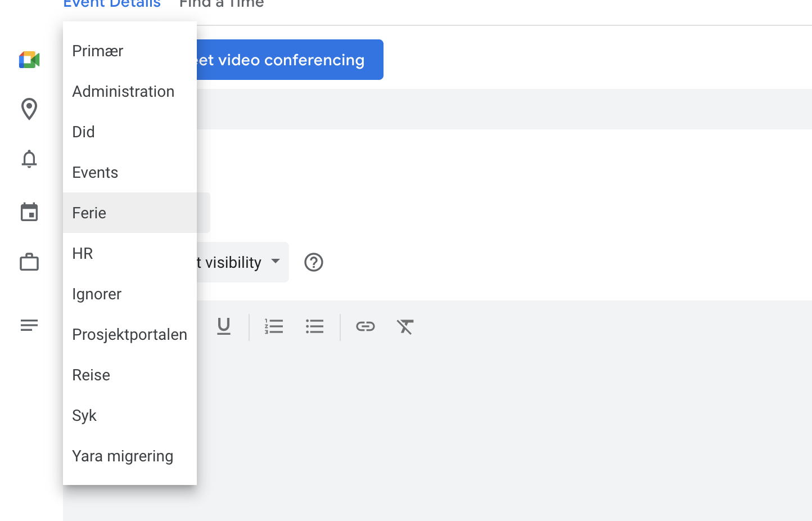Choose Yara migrering from the list
This screenshot has height=521, width=812.
tap(130, 456)
